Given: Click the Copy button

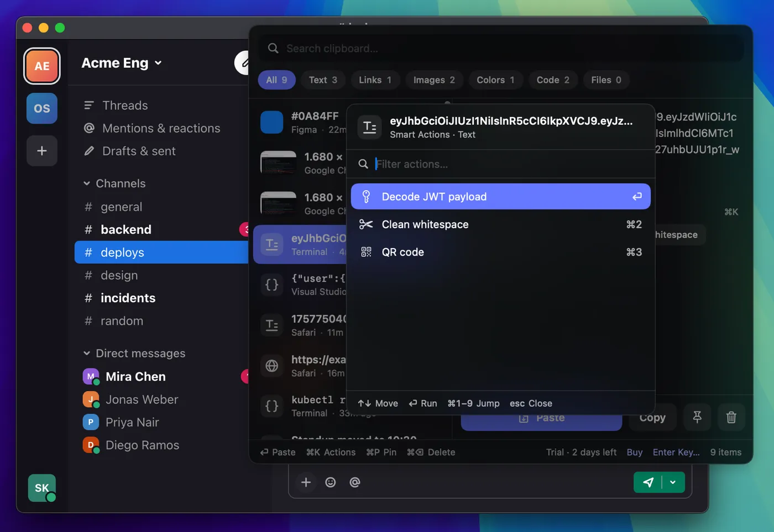Looking at the screenshot, I should coord(652,418).
